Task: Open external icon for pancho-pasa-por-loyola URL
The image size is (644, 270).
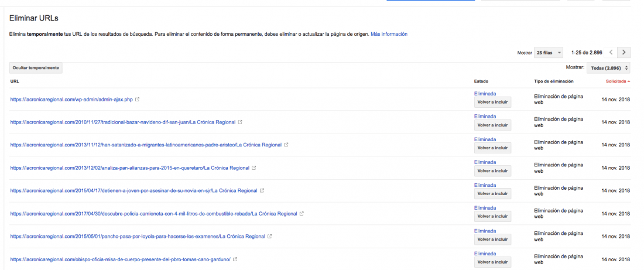Action: point(269,236)
